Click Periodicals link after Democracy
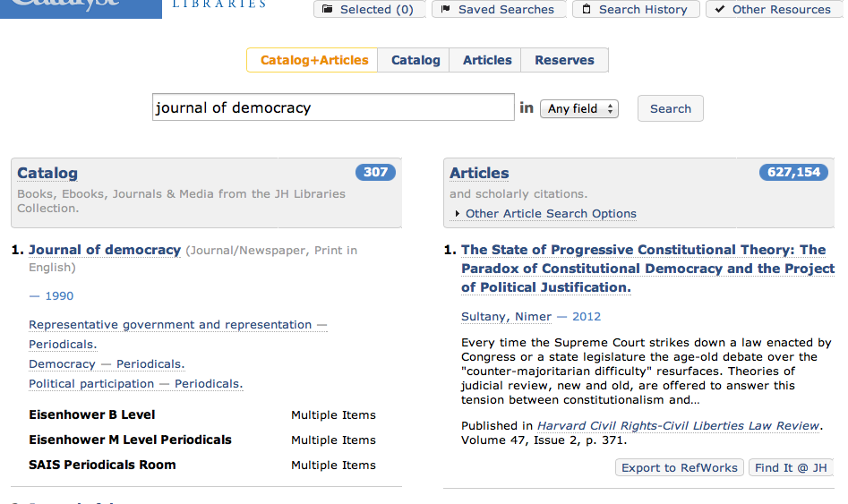The image size is (848, 504). 150,364
